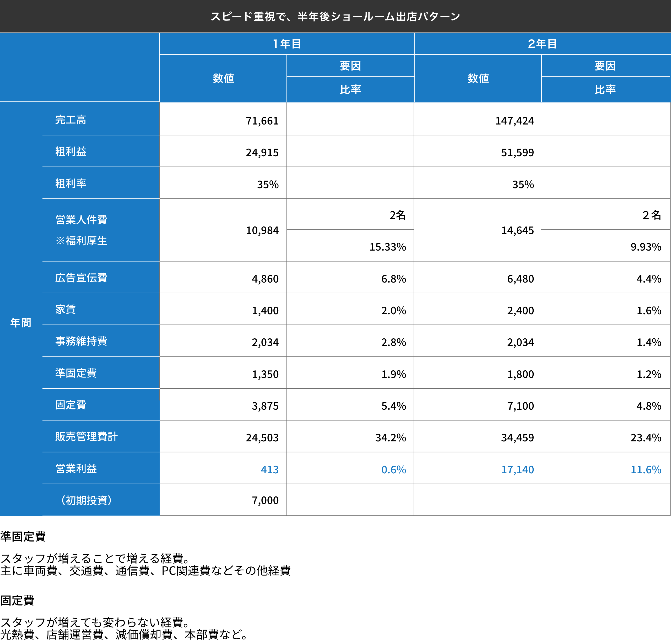Click the value 10,984

coord(262,230)
